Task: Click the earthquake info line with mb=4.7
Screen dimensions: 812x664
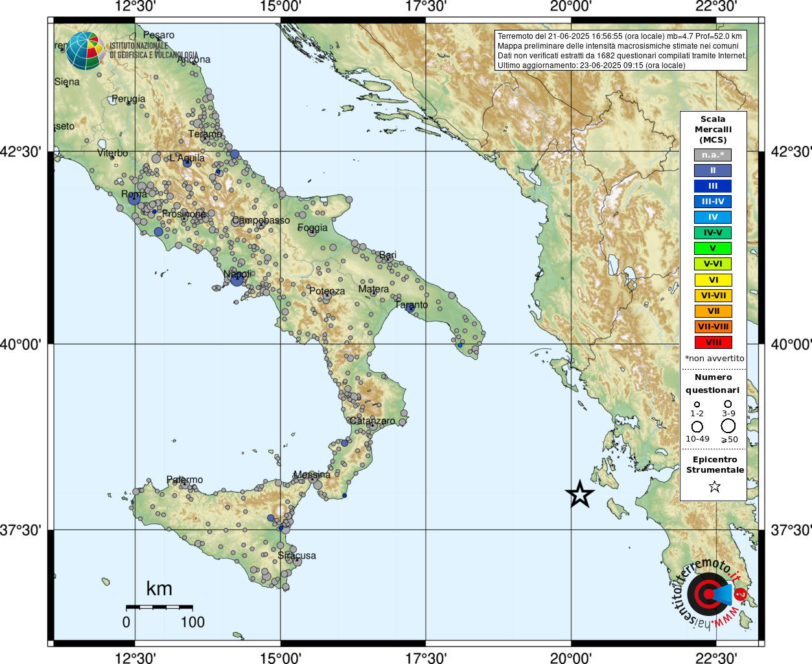Action: coord(620,36)
